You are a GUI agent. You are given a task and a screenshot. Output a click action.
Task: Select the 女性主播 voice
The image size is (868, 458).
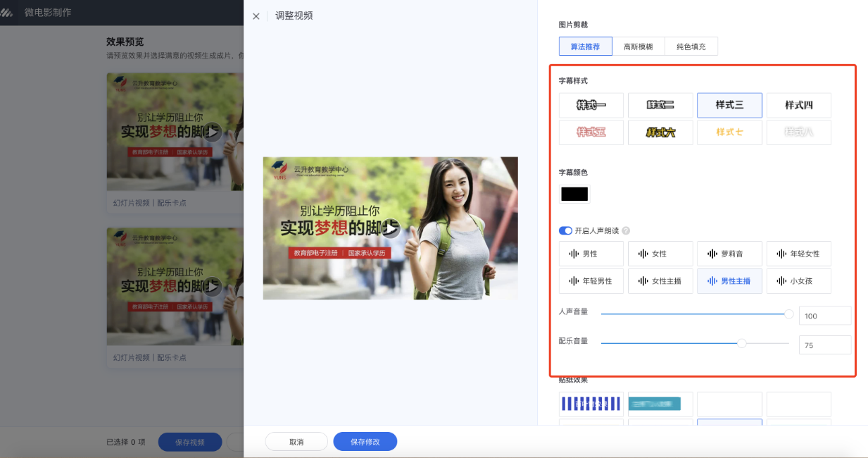point(660,280)
